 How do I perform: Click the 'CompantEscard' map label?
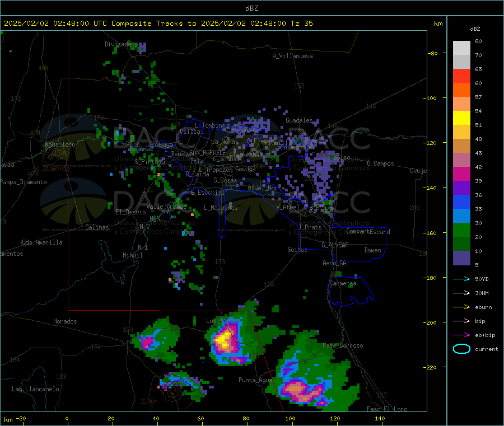[368, 232]
